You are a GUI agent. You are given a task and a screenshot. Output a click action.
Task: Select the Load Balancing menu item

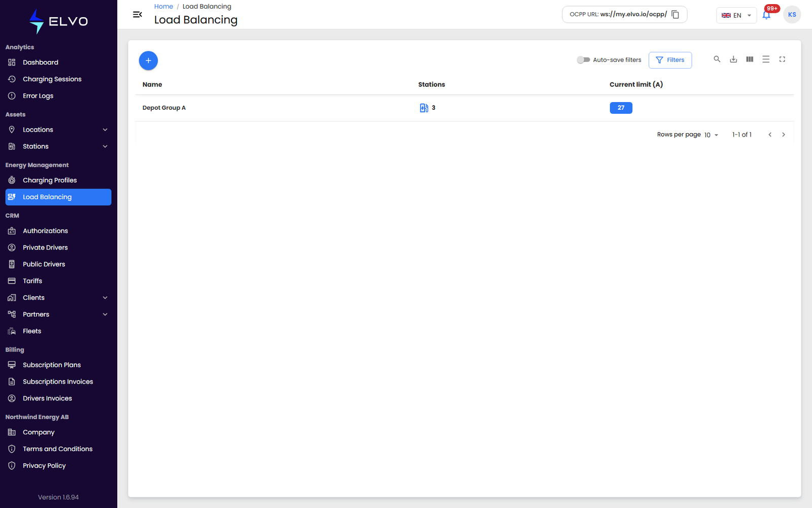tap(58, 197)
